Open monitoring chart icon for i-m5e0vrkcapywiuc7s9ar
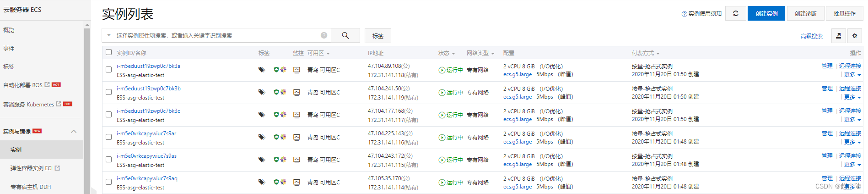868x194 pixels. (297, 137)
